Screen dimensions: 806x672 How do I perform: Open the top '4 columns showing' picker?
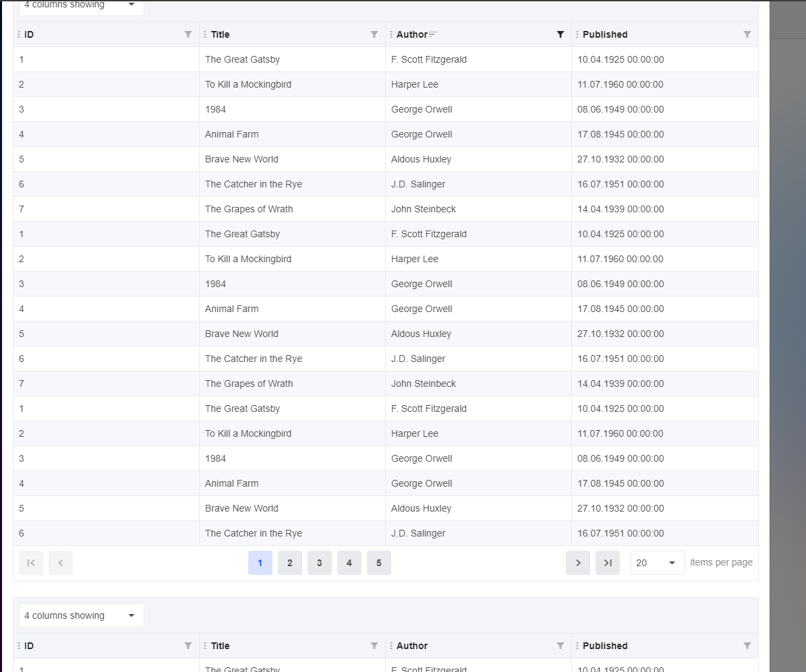click(x=81, y=6)
